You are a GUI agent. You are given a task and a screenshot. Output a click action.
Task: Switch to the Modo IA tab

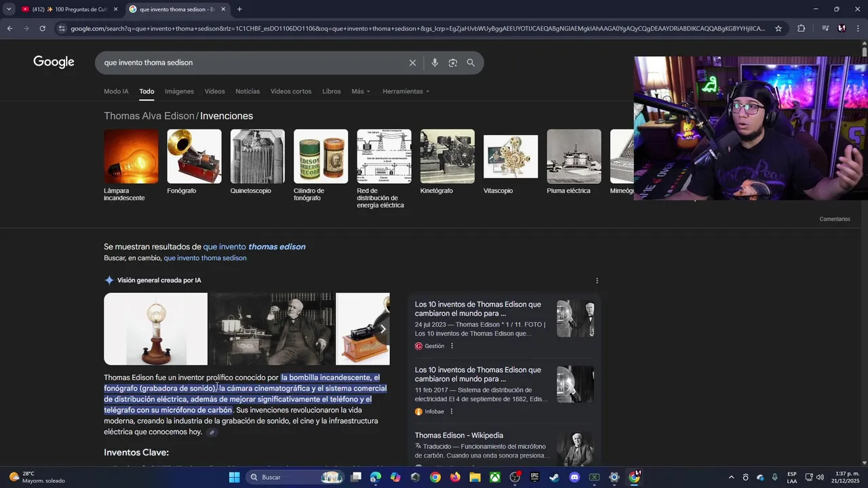(116, 91)
